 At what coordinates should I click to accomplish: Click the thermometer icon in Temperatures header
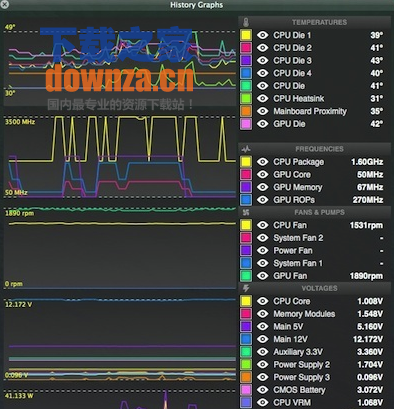point(246,22)
